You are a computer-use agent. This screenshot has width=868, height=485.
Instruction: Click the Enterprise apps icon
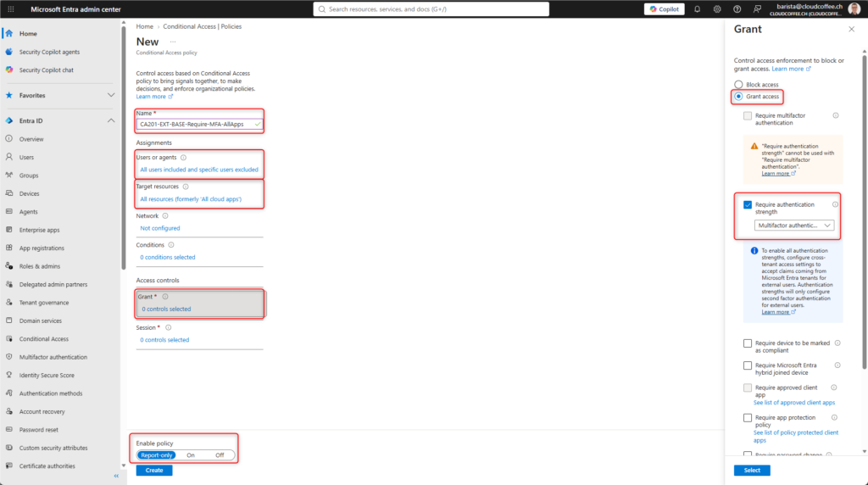[8, 229]
